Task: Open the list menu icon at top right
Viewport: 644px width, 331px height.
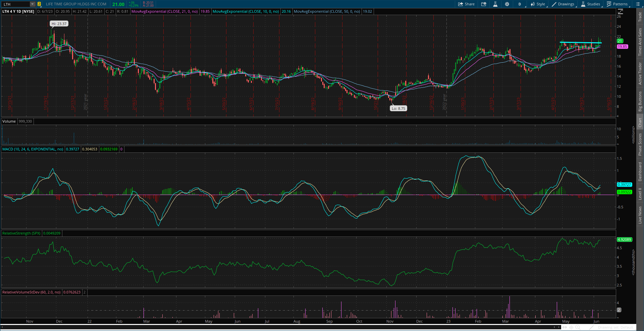Action: (x=638, y=4)
